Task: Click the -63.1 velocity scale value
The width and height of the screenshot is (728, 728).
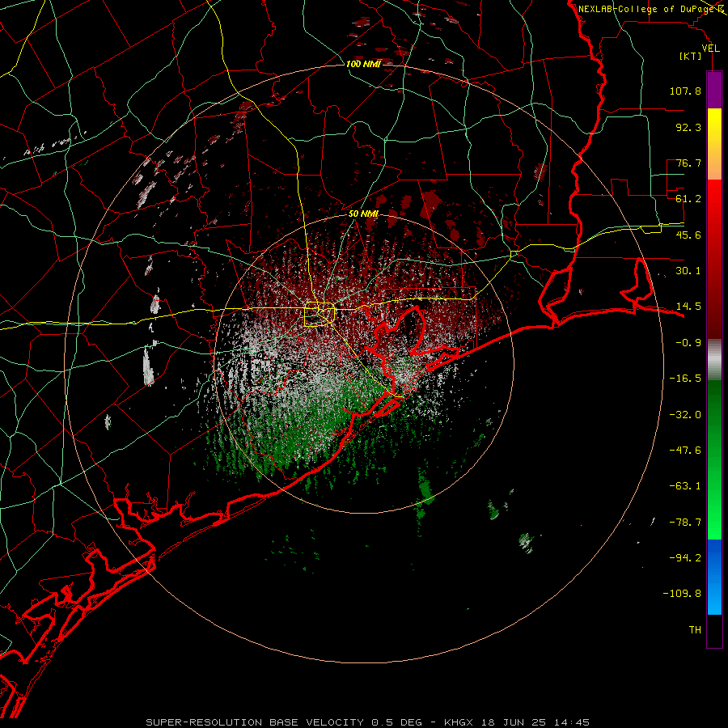Action: point(685,486)
